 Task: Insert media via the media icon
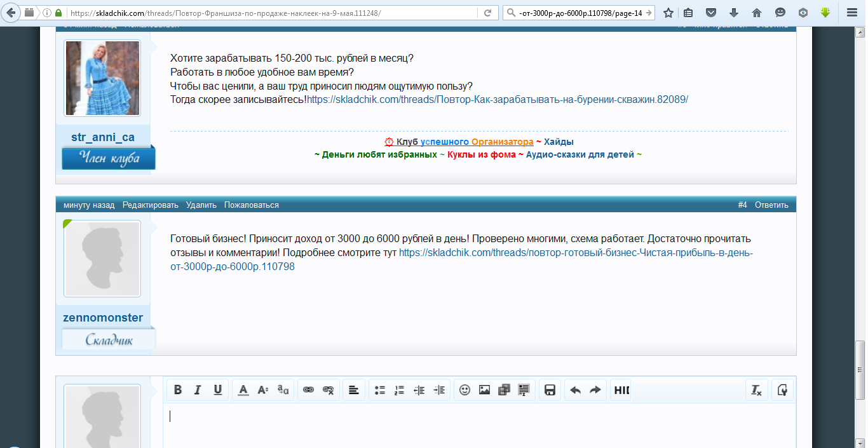point(505,390)
